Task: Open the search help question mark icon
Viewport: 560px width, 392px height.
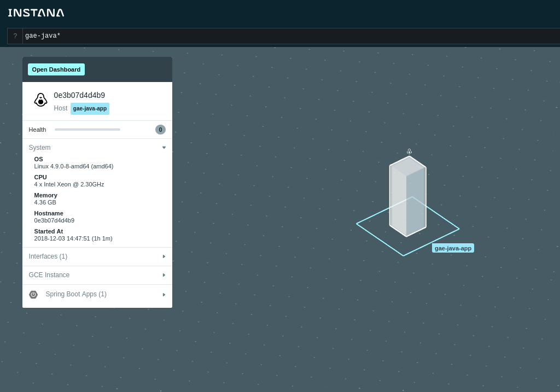Action: click(x=15, y=36)
